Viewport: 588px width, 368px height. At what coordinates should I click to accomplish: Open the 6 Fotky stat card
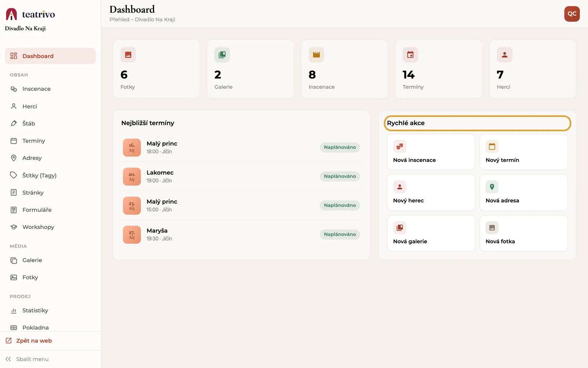coord(156,69)
